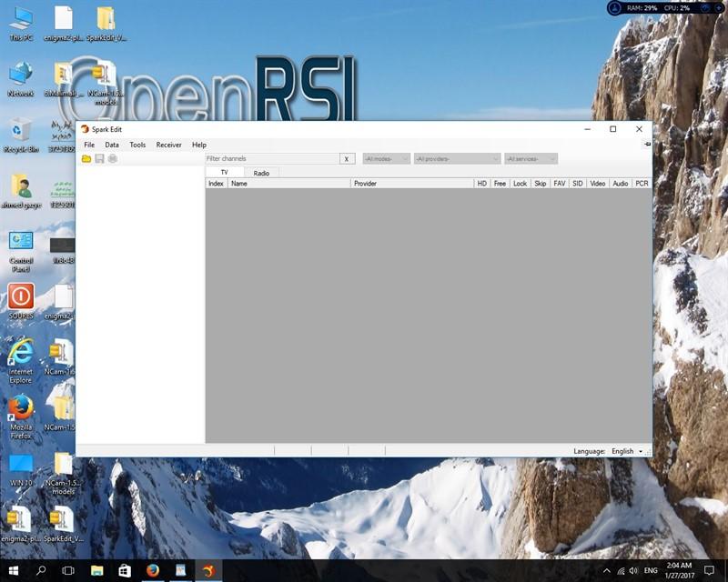Image resolution: width=728 pixels, height=582 pixels.
Task: Click the Lock column header
Action: tap(520, 184)
